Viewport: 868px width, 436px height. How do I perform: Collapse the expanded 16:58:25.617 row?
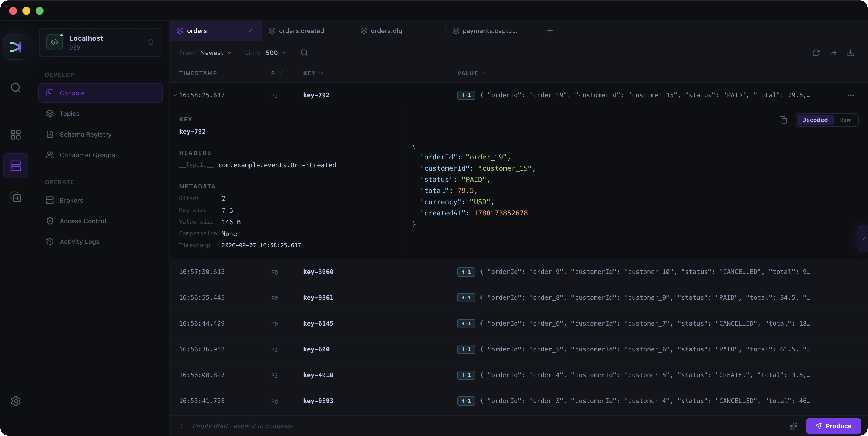click(175, 95)
